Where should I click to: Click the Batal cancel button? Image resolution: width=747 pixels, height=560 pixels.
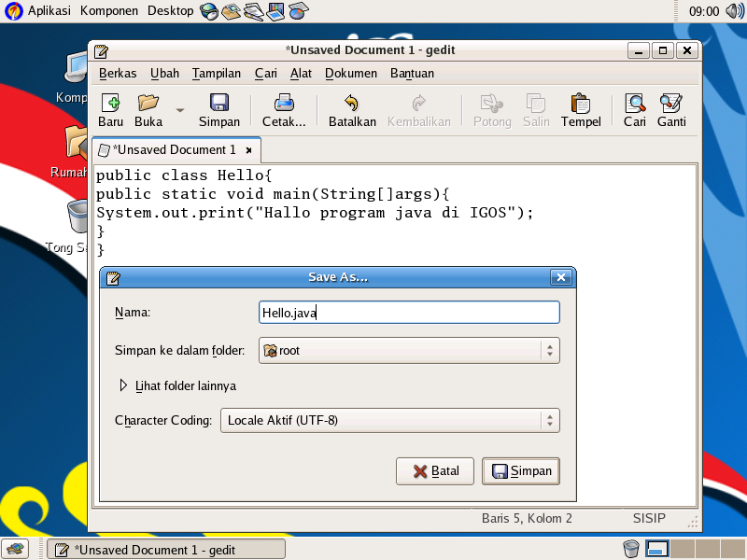(x=435, y=471)
